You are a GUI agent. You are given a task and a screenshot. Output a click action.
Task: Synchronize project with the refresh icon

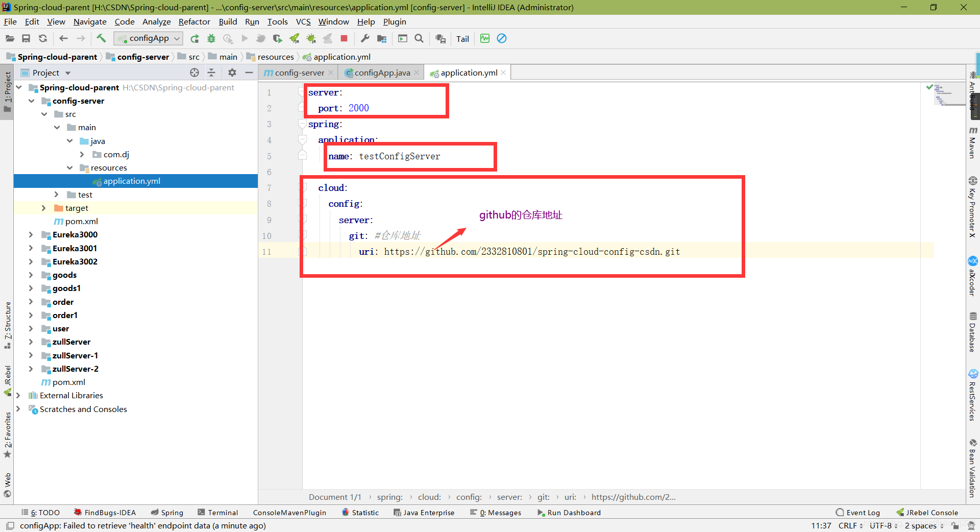43,38
